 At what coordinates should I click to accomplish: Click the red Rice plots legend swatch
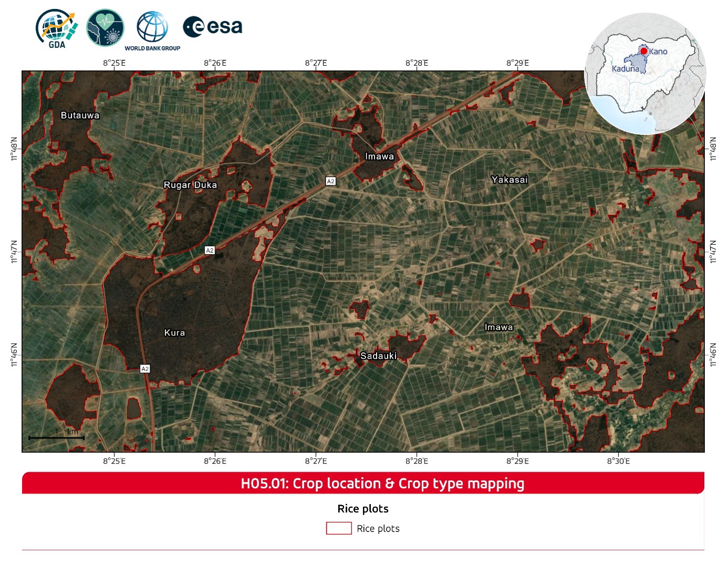339,528
